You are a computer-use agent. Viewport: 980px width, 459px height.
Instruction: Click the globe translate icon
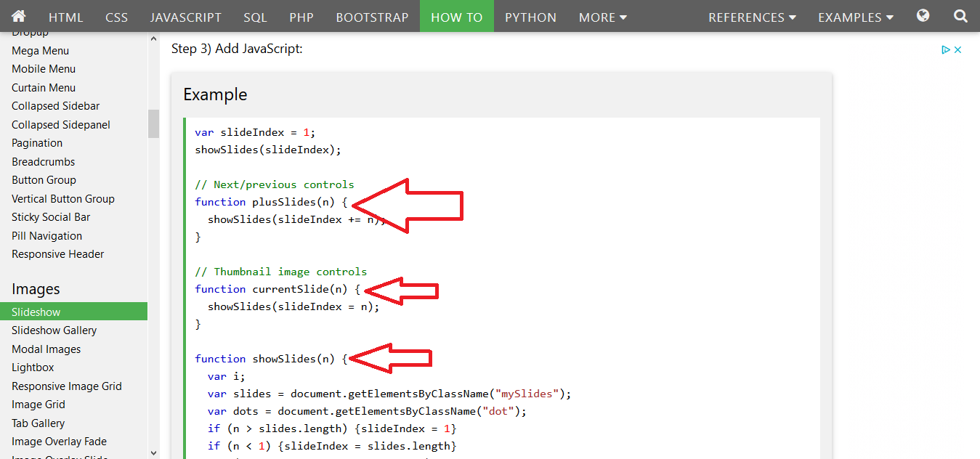[x=923, y=16]
